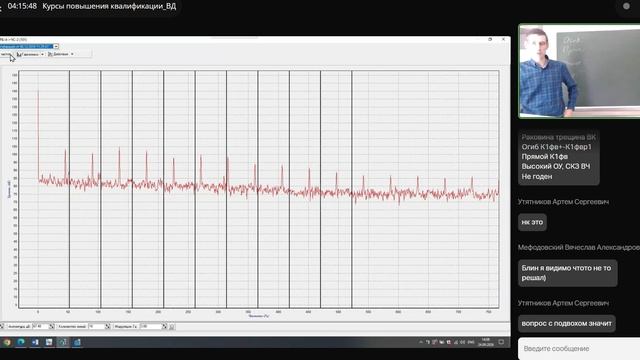Open Microsoft Edge from the taskbar

coord(21,342)
